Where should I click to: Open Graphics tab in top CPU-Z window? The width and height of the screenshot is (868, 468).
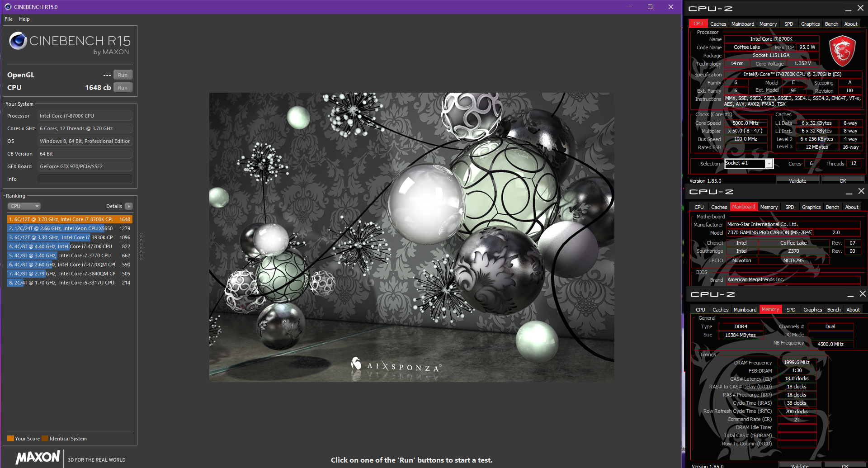[x=811, y=24]
